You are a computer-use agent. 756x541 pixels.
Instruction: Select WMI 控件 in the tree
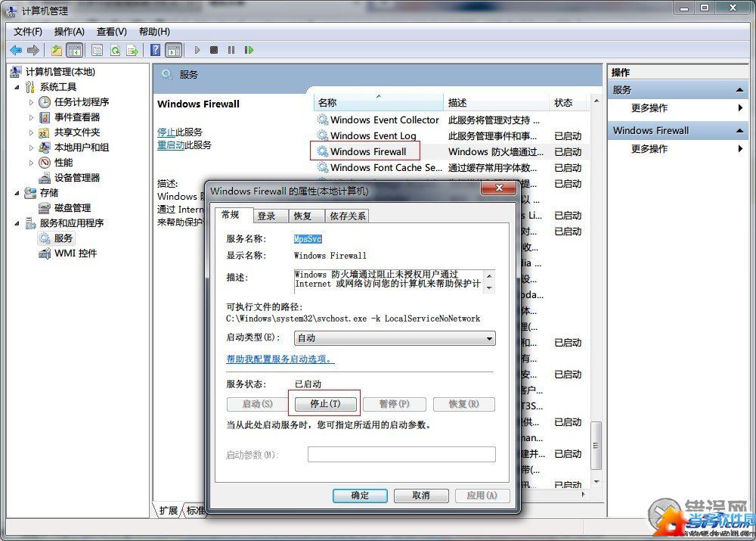tap(75, 253)
